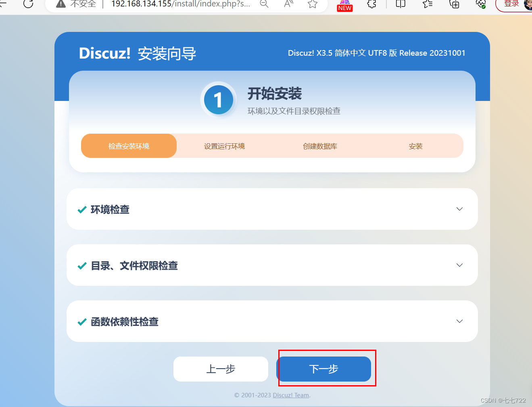Click the 环境检查 heading text
The height and width of the screenshot is (407, 532).
[x=110, y=209]
